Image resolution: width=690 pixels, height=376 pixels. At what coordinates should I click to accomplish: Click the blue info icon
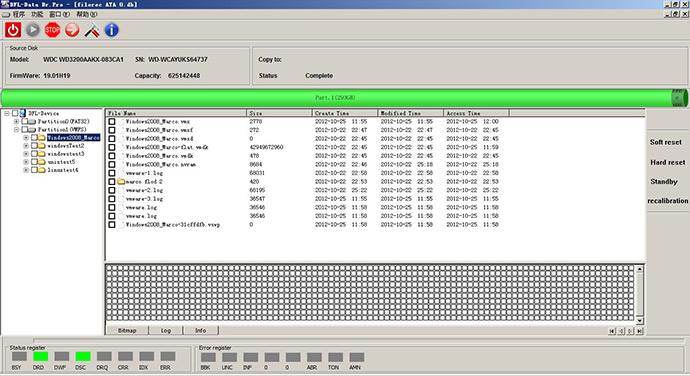(112, 30)
